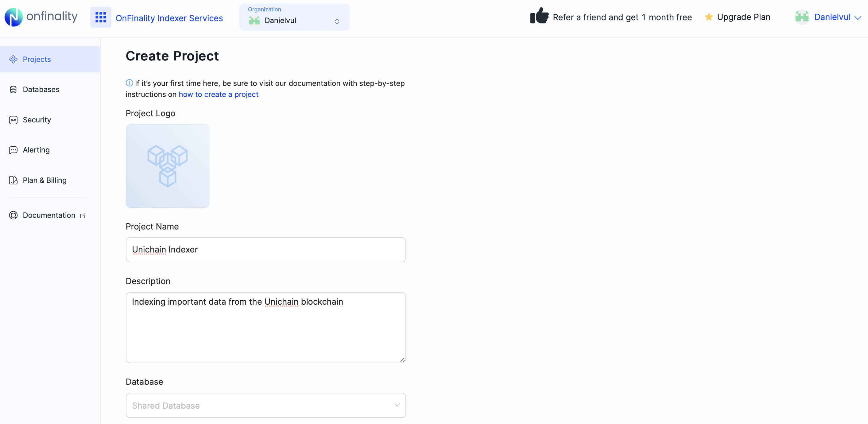Viewport: 868px width, 424px height.
Task: Click the thumbs-up referral icon
Action: coord(539,16)
